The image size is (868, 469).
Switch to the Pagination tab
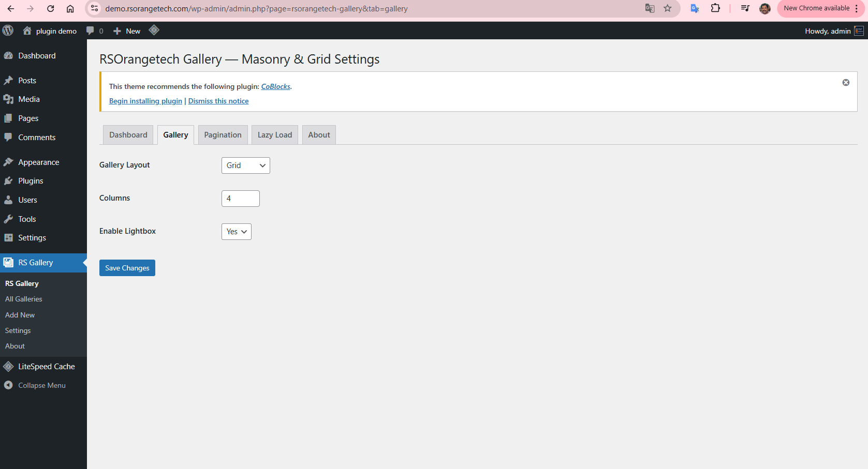(223, 134)
